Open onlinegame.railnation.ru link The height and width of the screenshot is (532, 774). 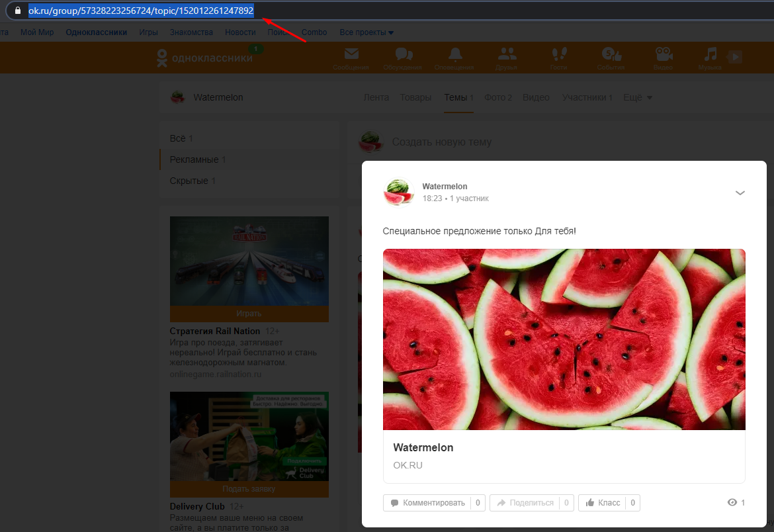click(216, 375)
